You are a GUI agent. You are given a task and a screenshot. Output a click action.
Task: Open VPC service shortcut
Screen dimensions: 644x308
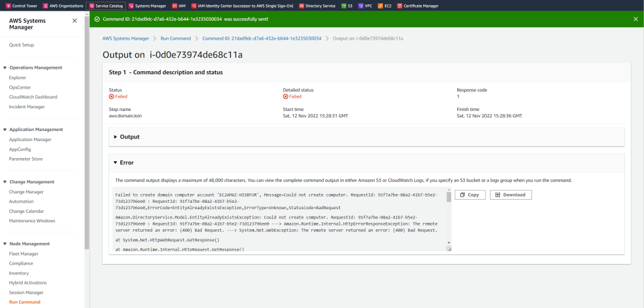point(365,6)
